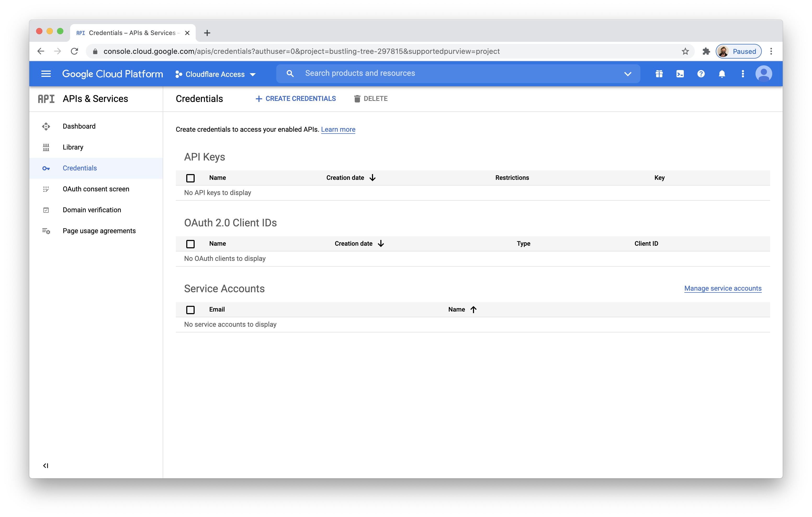Select all API Keys checkbox

(x=190, y=178)
